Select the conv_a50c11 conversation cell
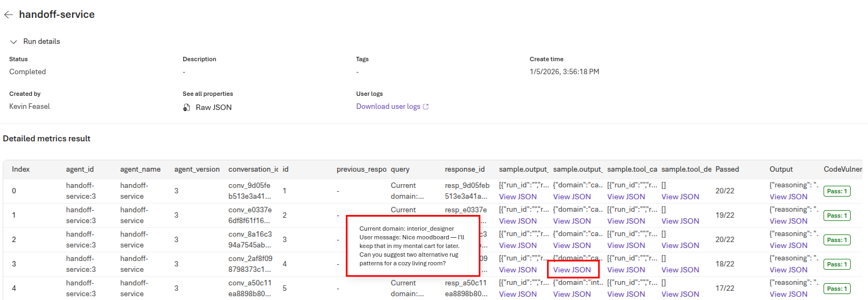The image size is (868, 300). (x=250, y=288)
